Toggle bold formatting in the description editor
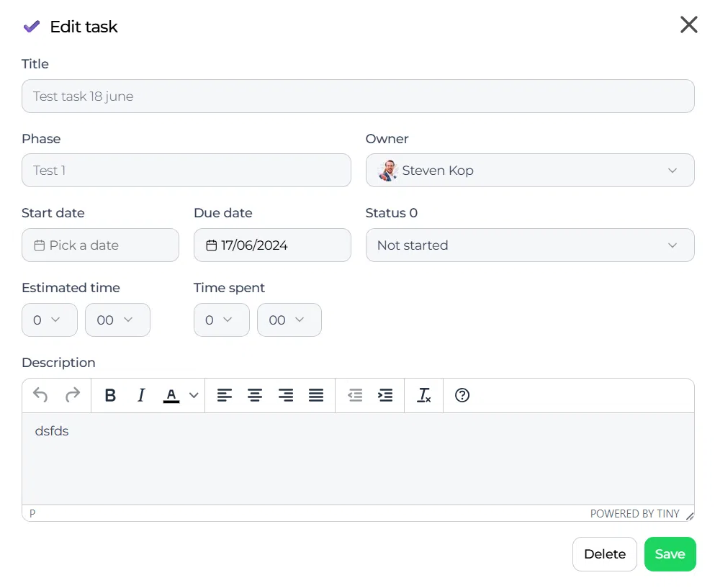Screen dimensions: 715x588 coord(110,395)
